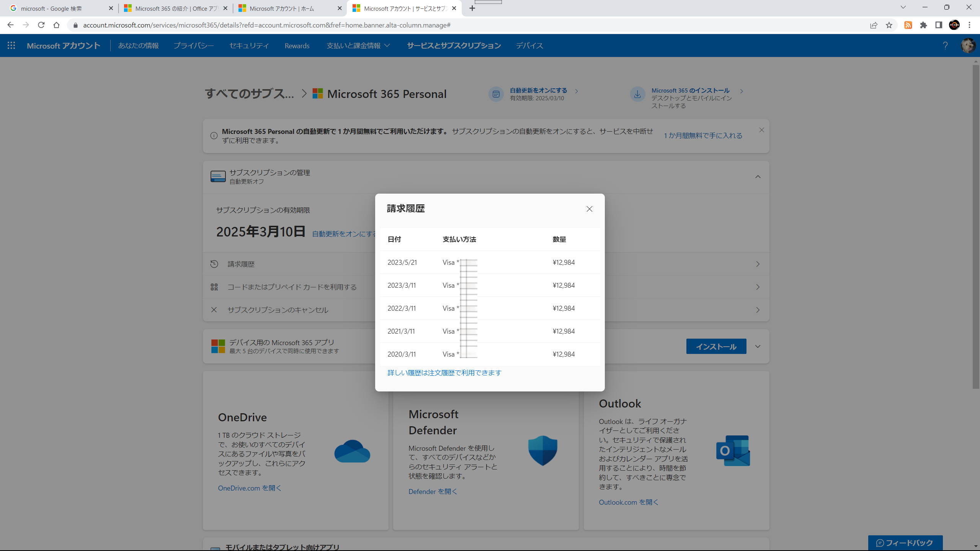Click the すべてのサブス... breadcrumb link
The image size is (980, 551).
(249, 94)
